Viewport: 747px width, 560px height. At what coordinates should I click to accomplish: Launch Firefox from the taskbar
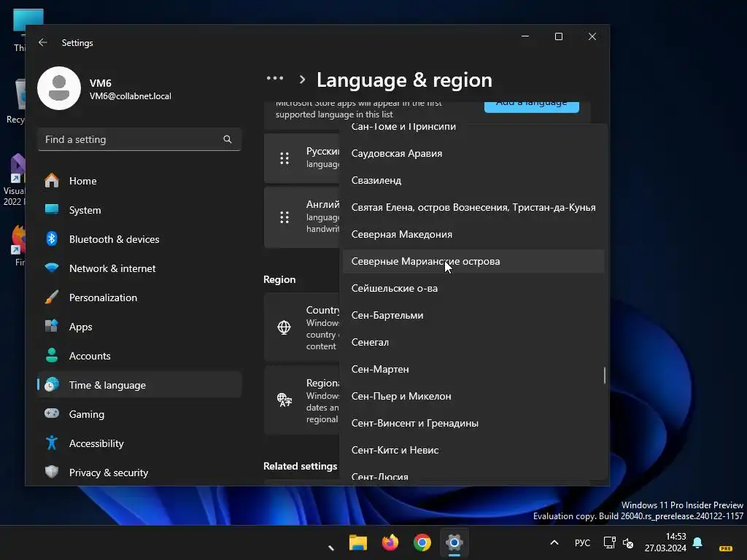390,542
